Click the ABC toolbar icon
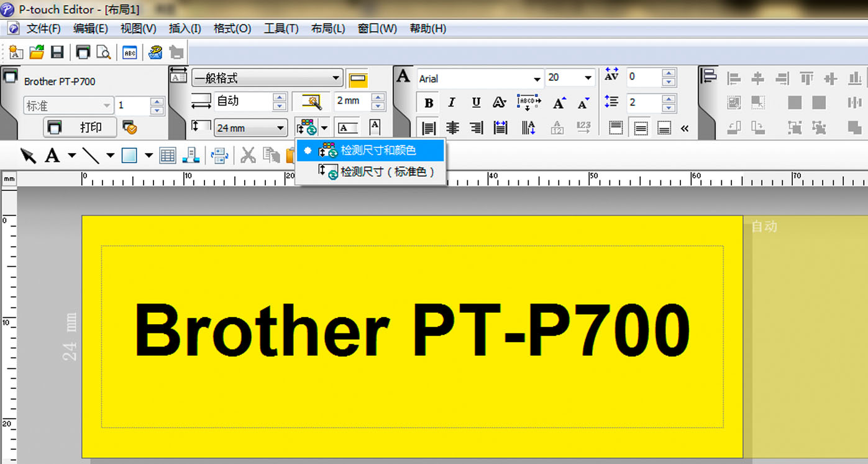The width and height of the screenshot is (868, 464). tap(129, 52)
